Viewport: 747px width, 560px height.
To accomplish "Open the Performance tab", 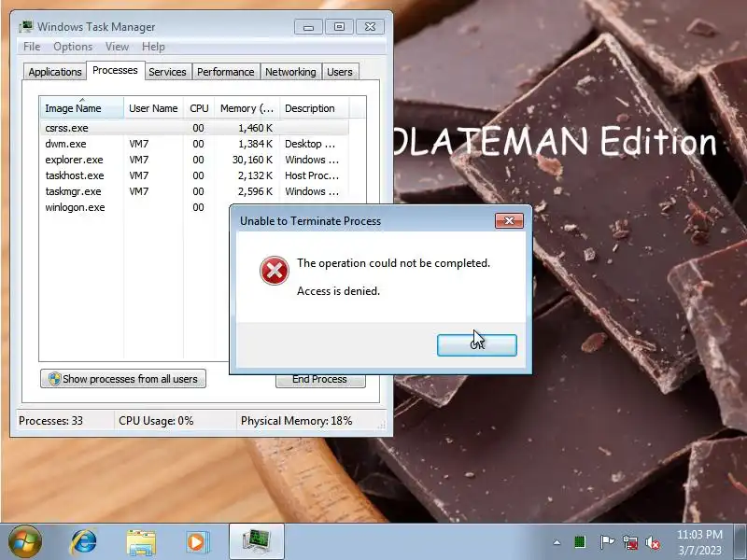I will tap(226, 72).
